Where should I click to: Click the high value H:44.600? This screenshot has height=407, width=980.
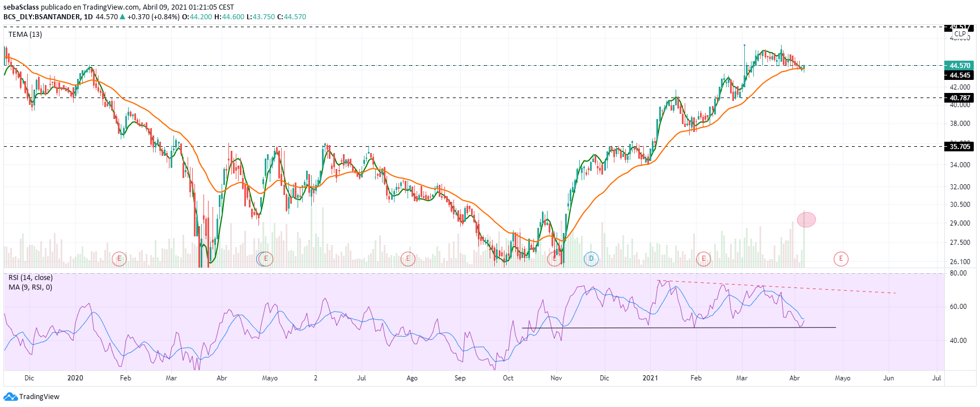tap(229, 17)
